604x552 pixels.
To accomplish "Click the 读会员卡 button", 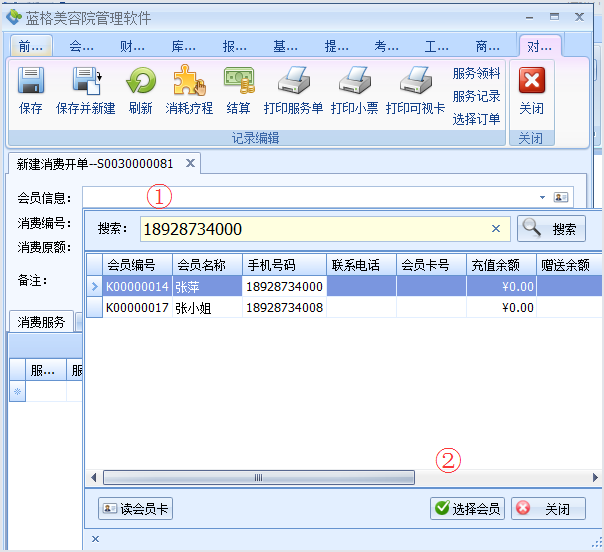I will click(135, 508).
